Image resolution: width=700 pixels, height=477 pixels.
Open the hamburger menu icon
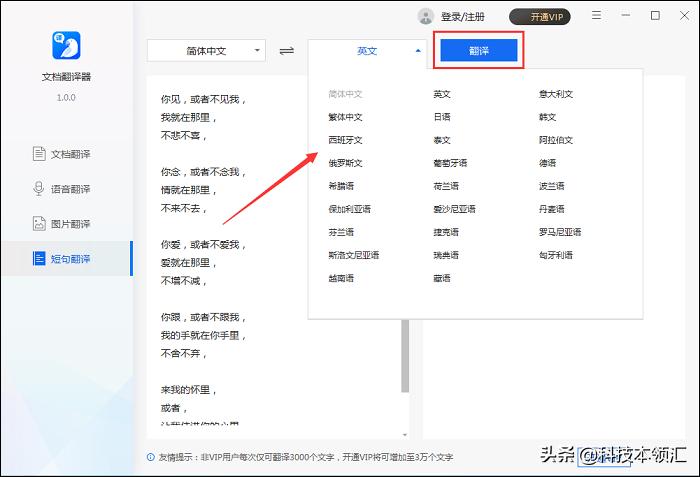coord(596,16)
